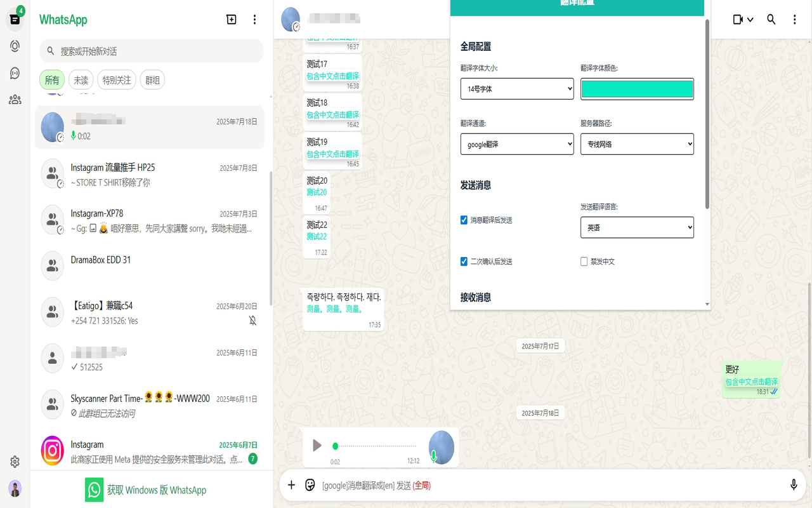Open the Instagram chat avatar
812x508 pixels.
point(53,451)
